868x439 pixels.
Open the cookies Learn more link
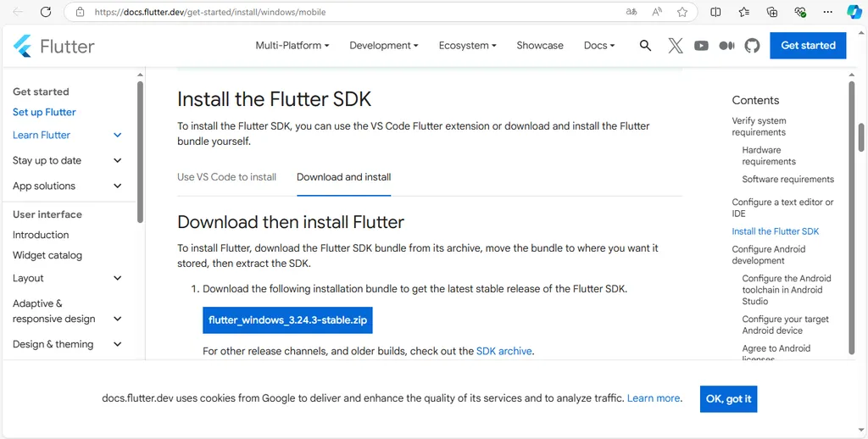[654, 398]
